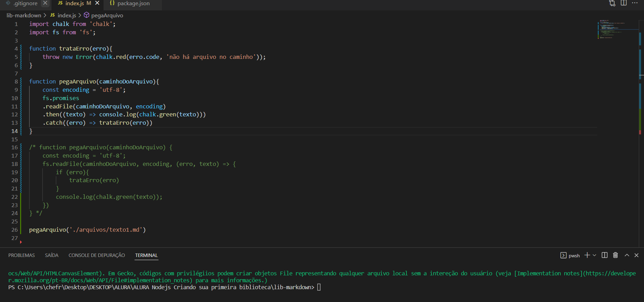Select the pwsh terminal label
The height and width of the screenshot is (302, 644).
(x=574, y=256)
